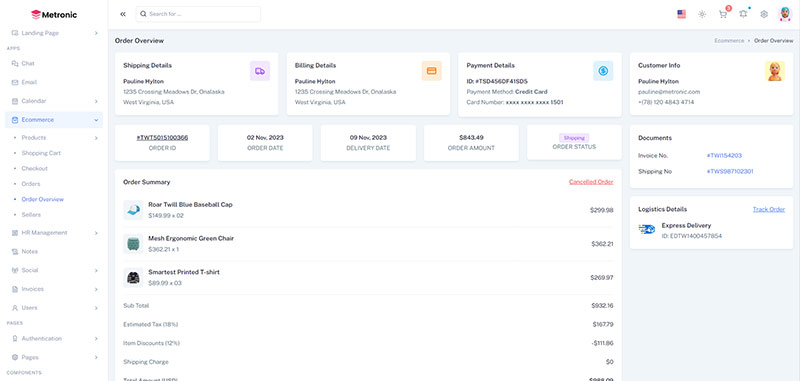
Task: Open the user profile avatar in header
Action: pyautogui.click(x=785, y=14)
